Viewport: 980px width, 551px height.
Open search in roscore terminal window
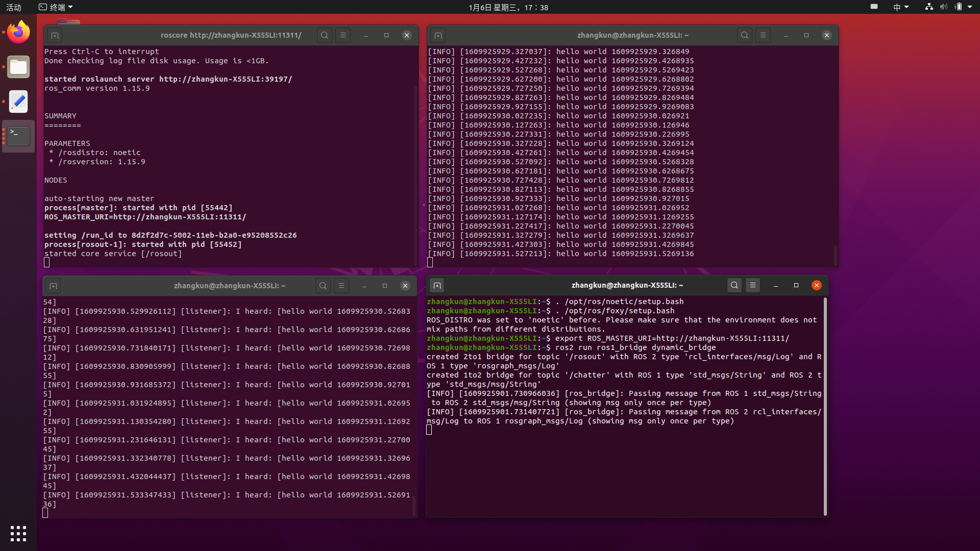324,35
